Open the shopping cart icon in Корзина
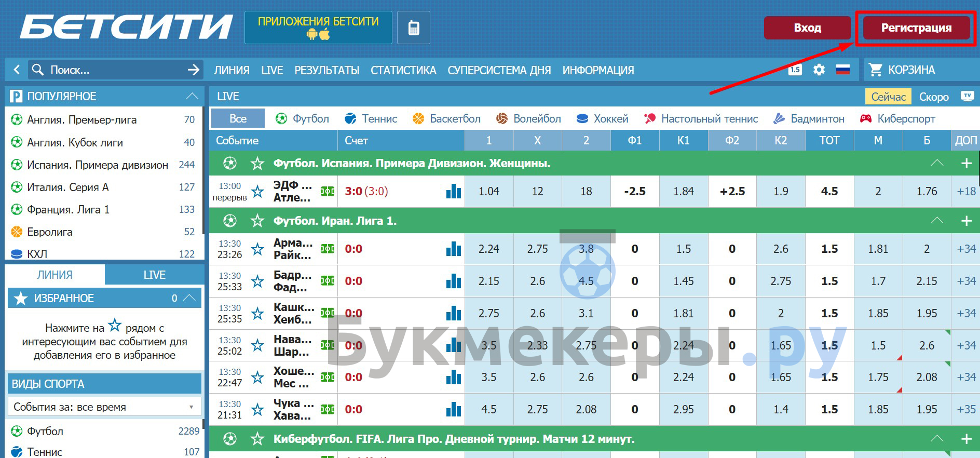Viewport: 980px width, 458px height. [x=876, y=70]
